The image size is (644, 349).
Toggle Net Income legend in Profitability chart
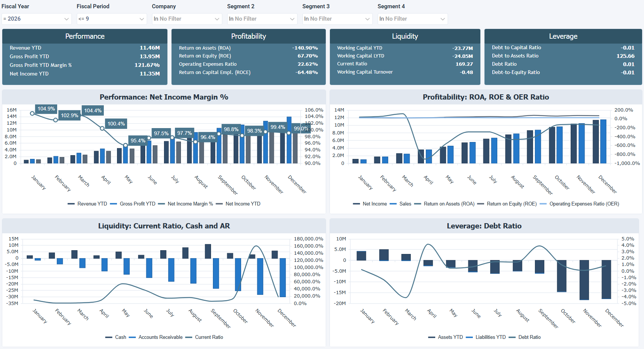click(x=370, y=204)
